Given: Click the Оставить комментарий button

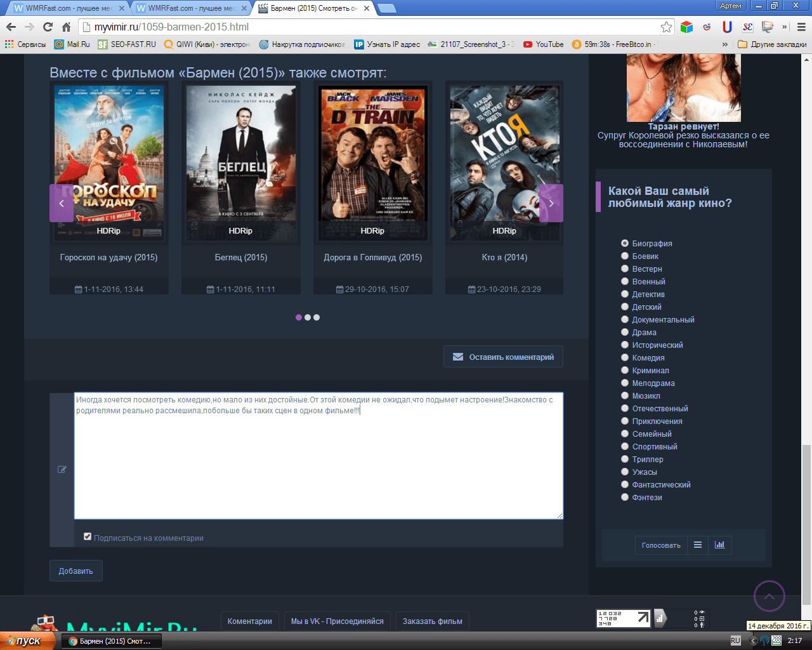Looking at the screenshot, I should click(503, 357).
